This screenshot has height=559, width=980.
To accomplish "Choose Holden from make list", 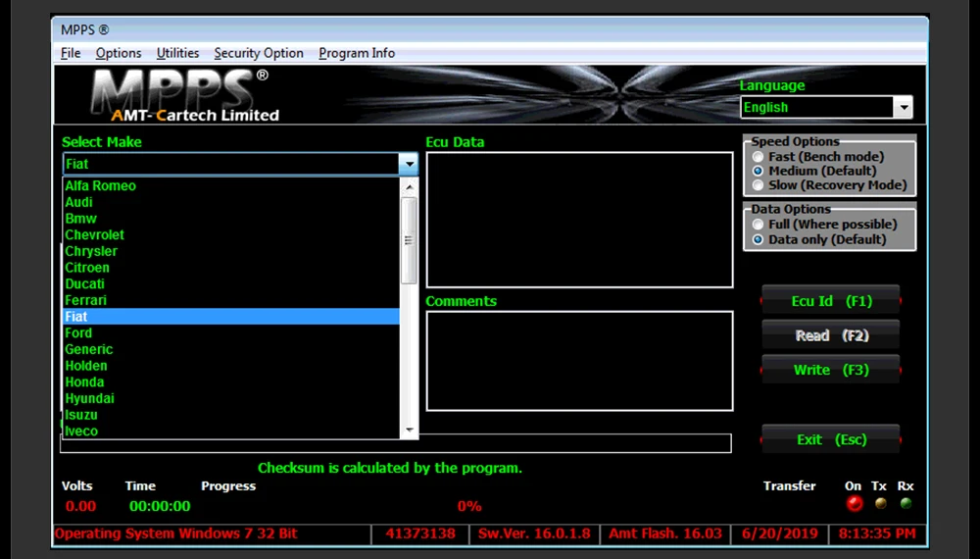I will pos(231,365).
